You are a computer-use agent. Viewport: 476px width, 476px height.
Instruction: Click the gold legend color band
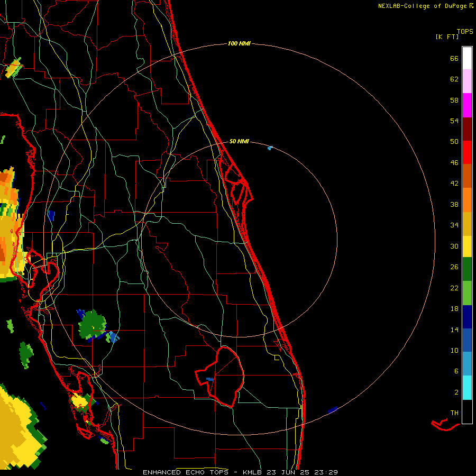467,224
